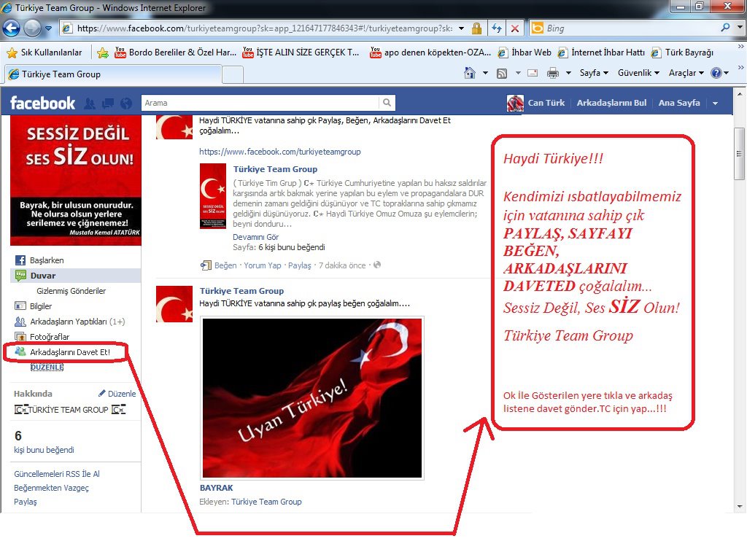Select the Türkiye Team Group tab
Screen dimensions: 747x560
113,74
